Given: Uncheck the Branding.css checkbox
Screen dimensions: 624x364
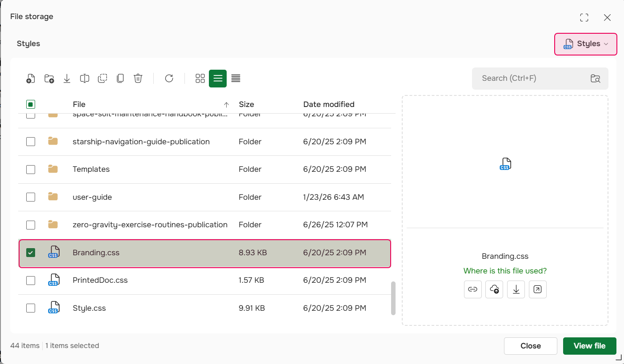Looking at the screenshot, I should (x=31, y=253).
